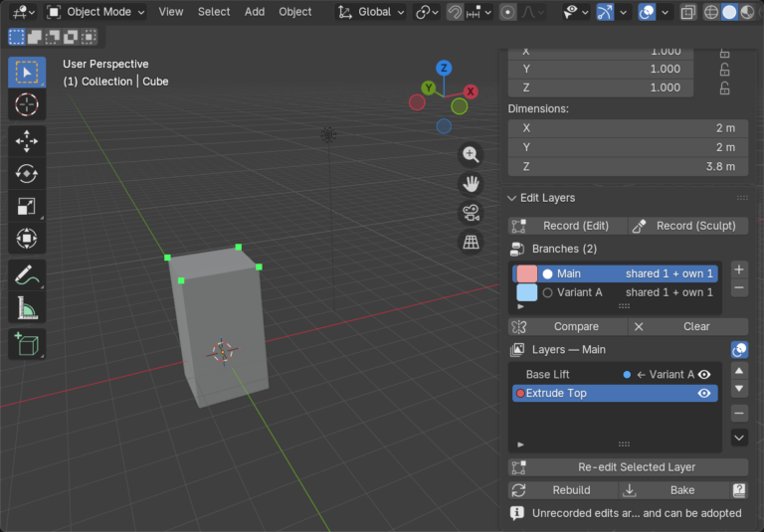Remove selected branch with minus button
Viewport: 764px width, 532px height.
click(739, 288)
